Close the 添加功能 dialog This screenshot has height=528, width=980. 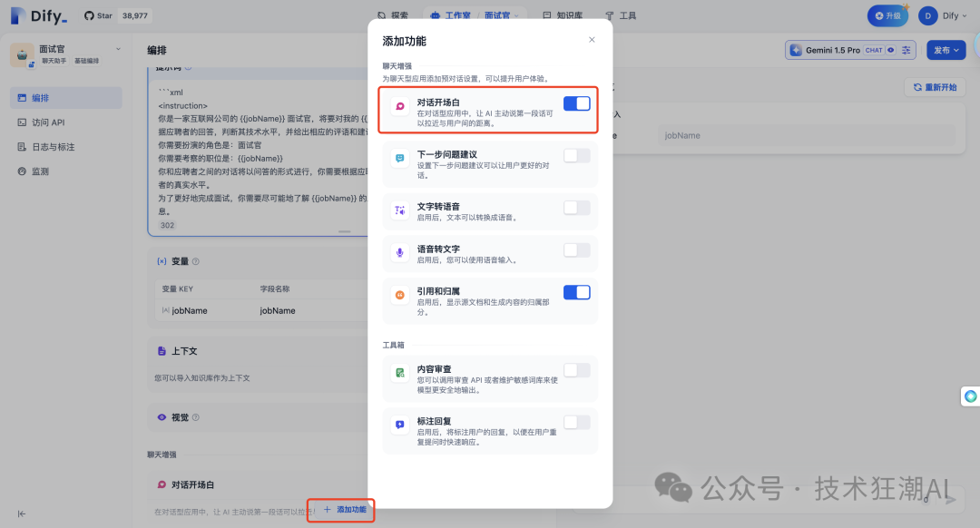pyautogui.click(x=592, y=40)
